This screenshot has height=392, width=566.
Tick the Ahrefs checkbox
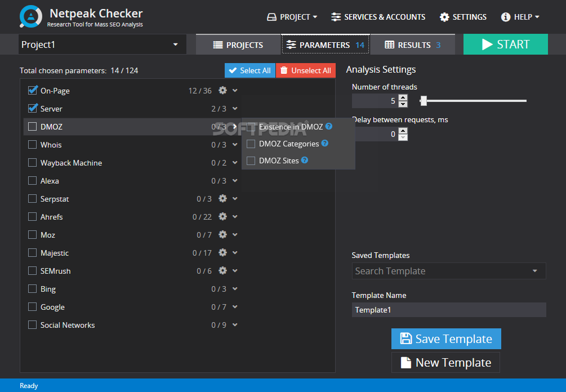(33, 217)
